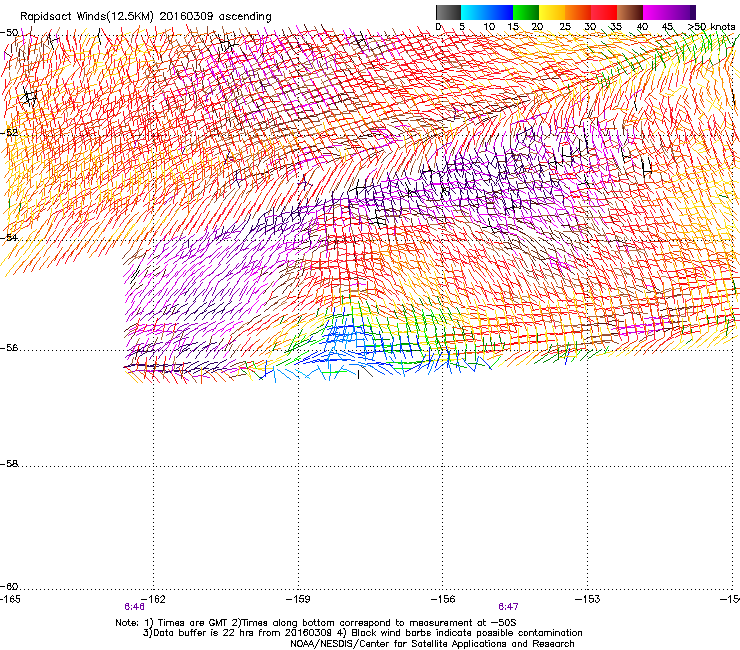Pick the red 30-35 knots legend swatch
This screenshot has height=650, width=740.
[x=604, y=12]
